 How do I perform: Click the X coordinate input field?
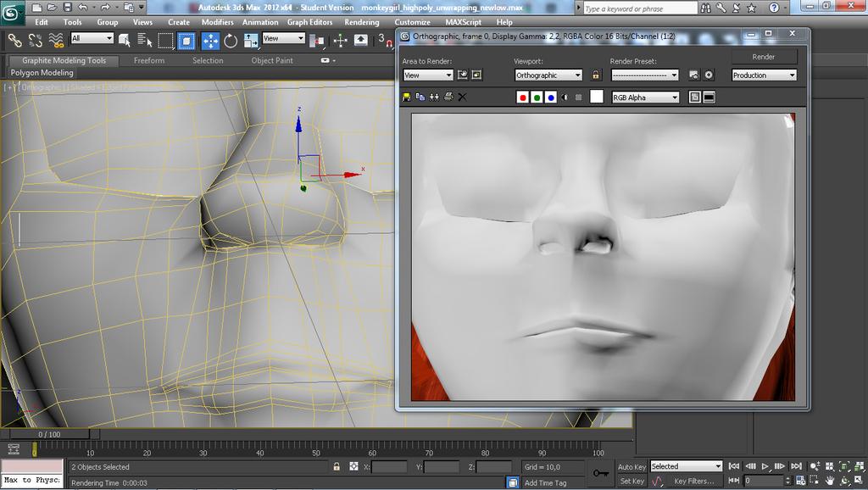389,467
